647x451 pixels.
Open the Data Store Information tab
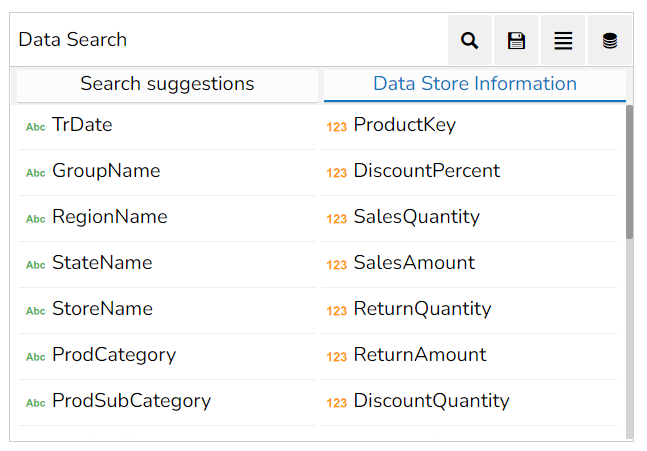point(475,85)
